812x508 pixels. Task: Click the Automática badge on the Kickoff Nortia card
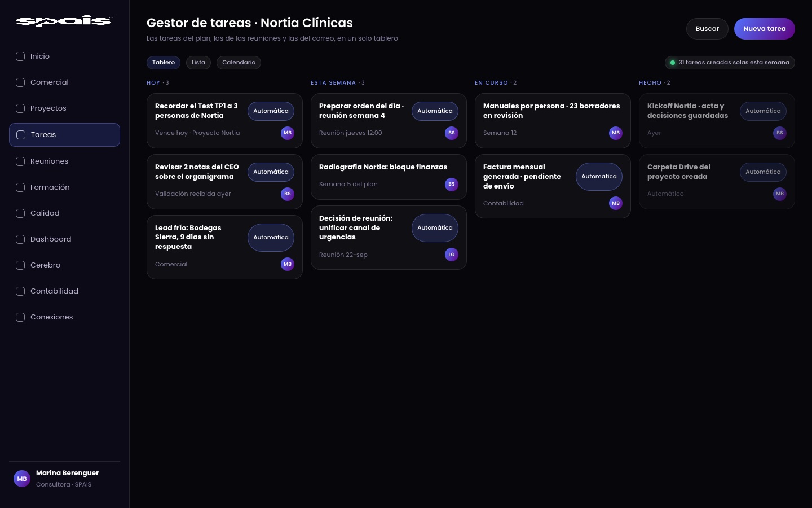pyautogui.click(x=763, y=111)
